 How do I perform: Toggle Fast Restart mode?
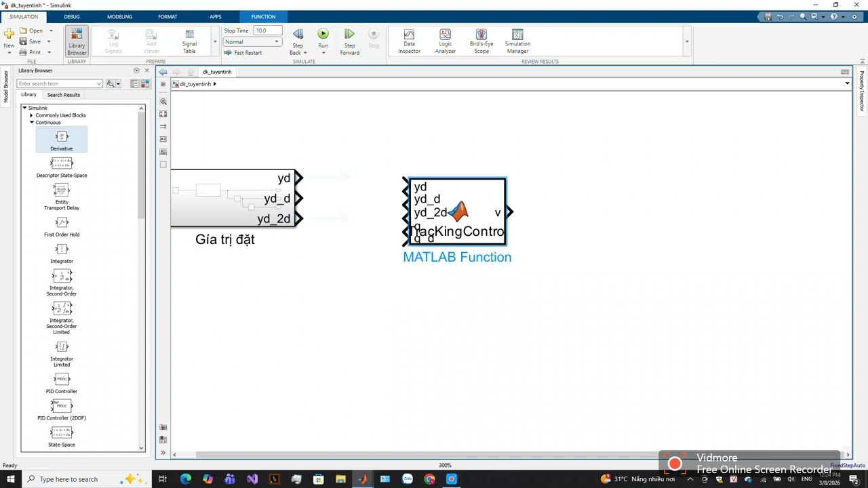point(243,53)
